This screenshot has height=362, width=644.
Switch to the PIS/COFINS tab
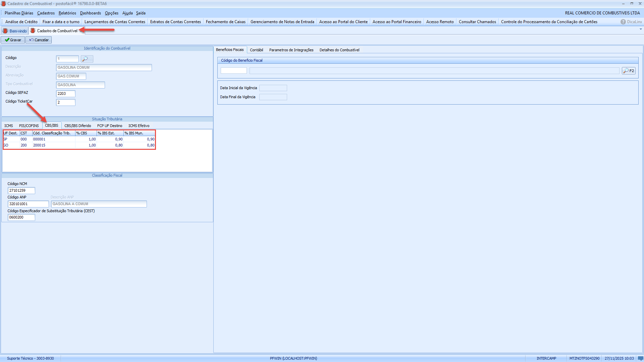[x=29, y=126]
